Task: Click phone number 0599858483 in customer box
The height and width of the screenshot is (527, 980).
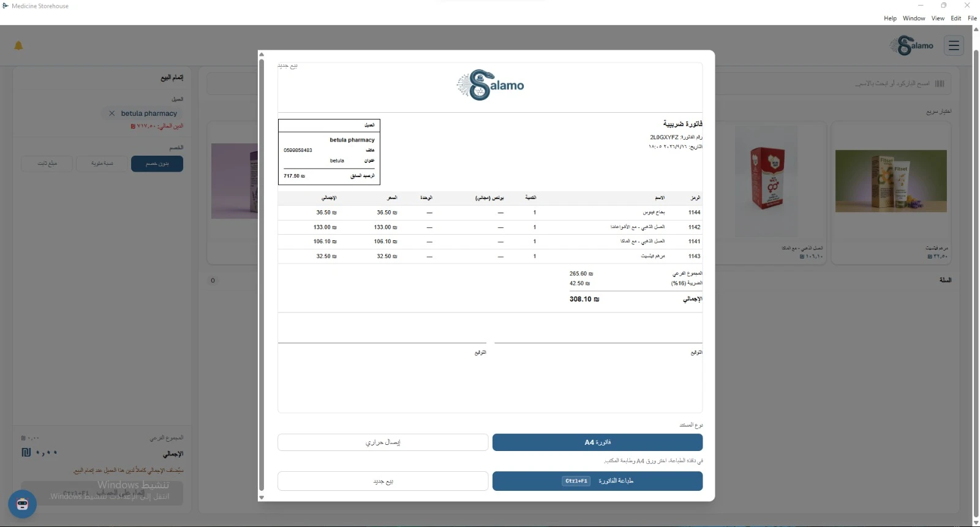Action: click(298, 150)
